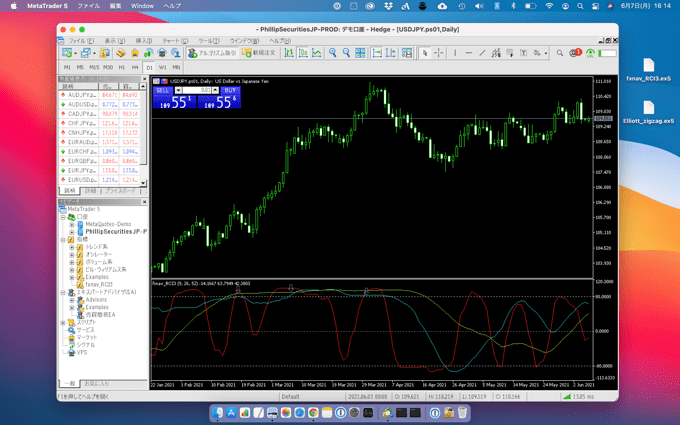Select MN timeframe
The height and width of the screenshot is (425, 680).
tap(176, 67)
